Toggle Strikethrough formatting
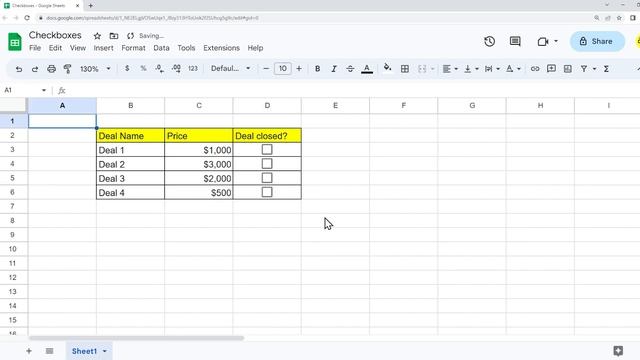Screen dimensions: 640x360 350,69
